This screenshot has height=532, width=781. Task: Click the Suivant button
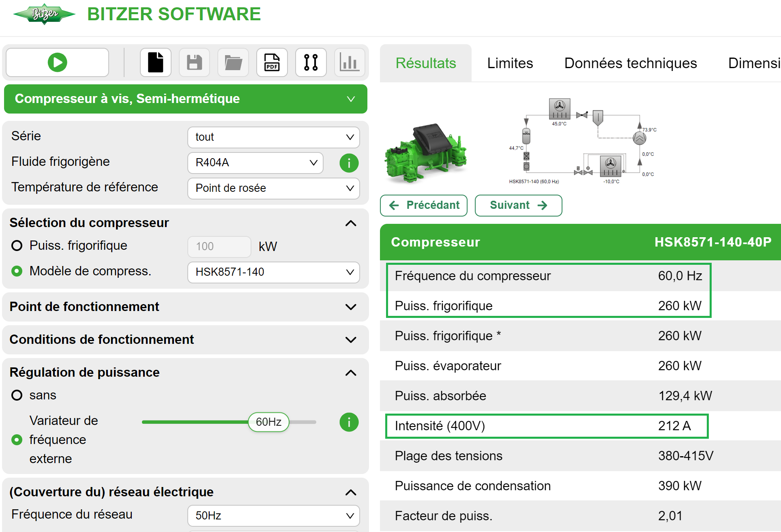click(x=518, y=205)
